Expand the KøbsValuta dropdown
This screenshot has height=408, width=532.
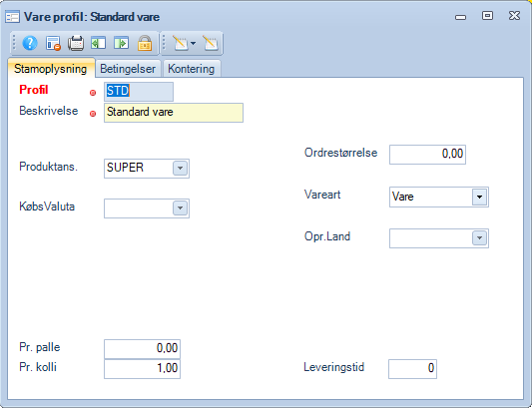[180, 208]
